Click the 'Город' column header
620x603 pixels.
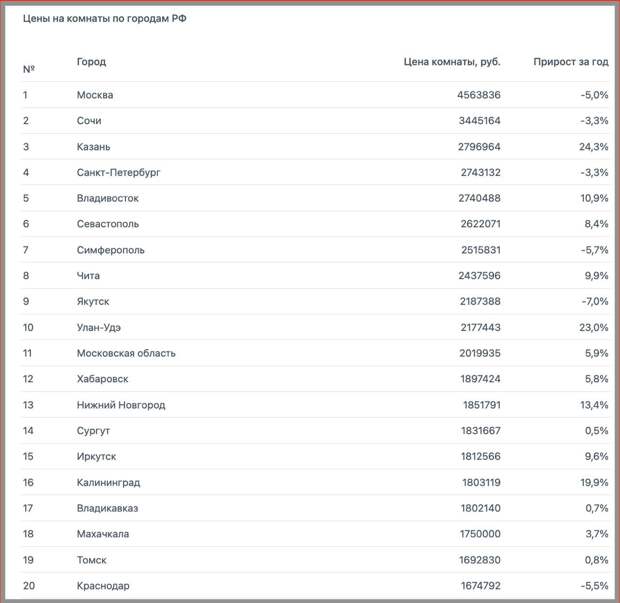(91, 62)
